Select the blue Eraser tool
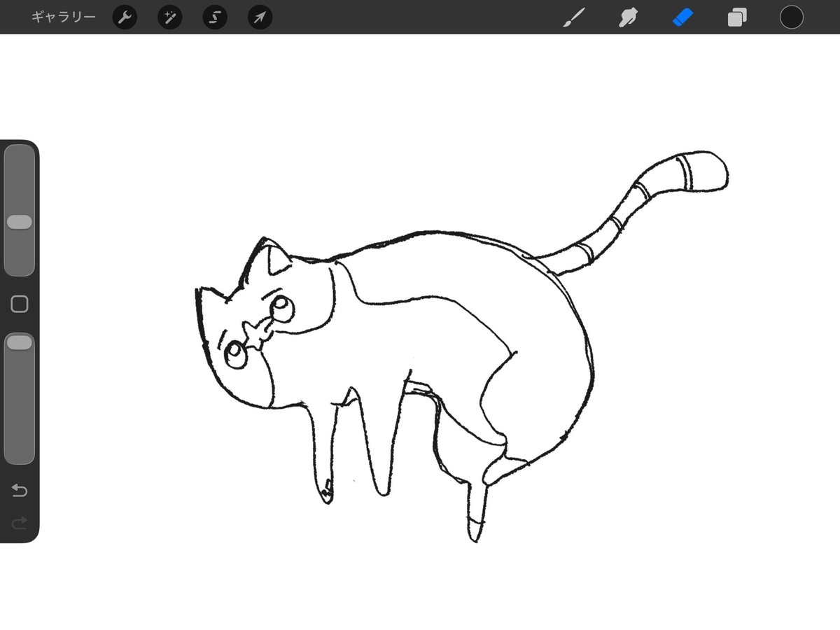 [682, 17]
